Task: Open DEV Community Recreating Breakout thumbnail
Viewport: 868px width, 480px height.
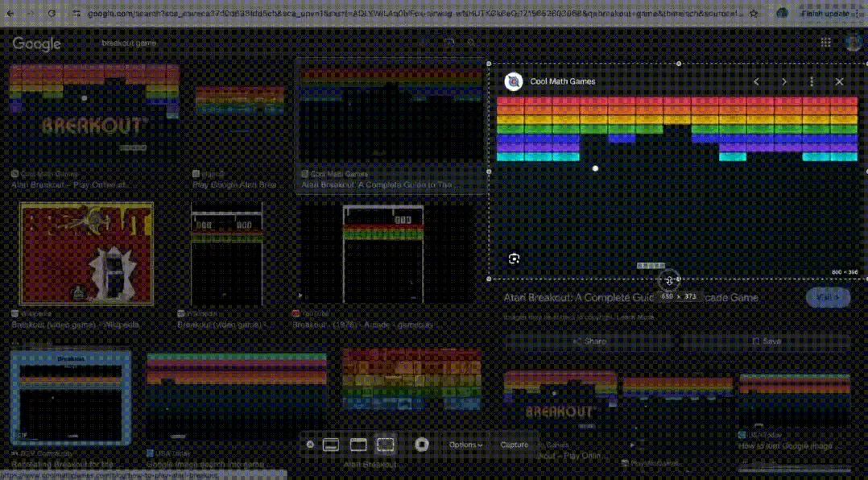Action: tap(71, 398)
